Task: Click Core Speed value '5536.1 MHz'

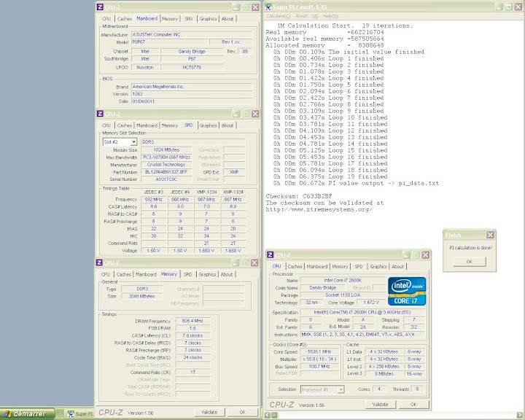Action: point(319,351)
